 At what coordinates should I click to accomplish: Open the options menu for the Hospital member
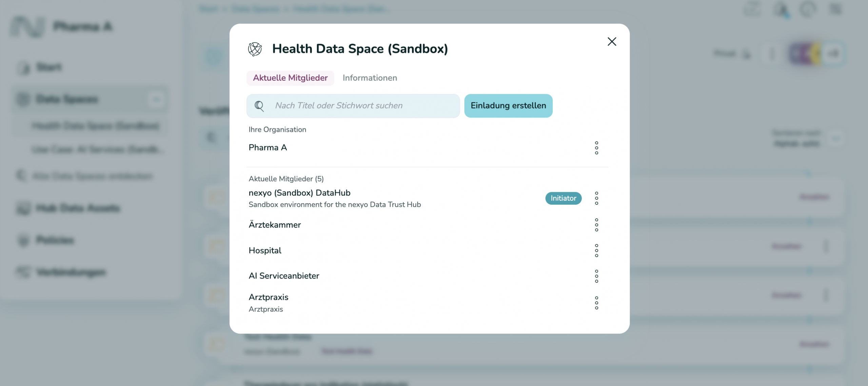[596, 250]
